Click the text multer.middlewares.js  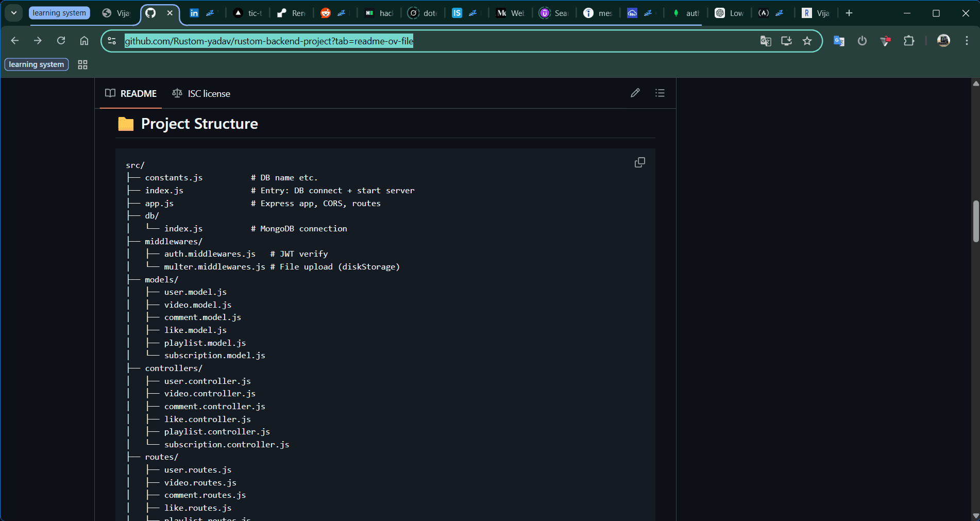click(214, 267)
